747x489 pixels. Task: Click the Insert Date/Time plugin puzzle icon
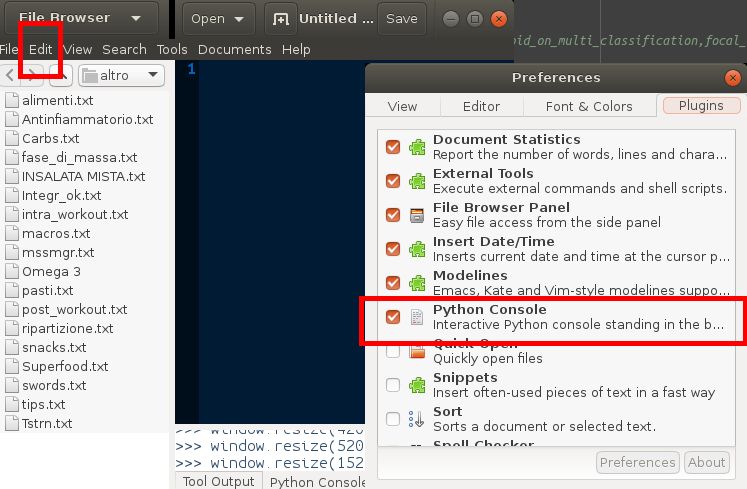pyautogui.click(x=417, y=249)
